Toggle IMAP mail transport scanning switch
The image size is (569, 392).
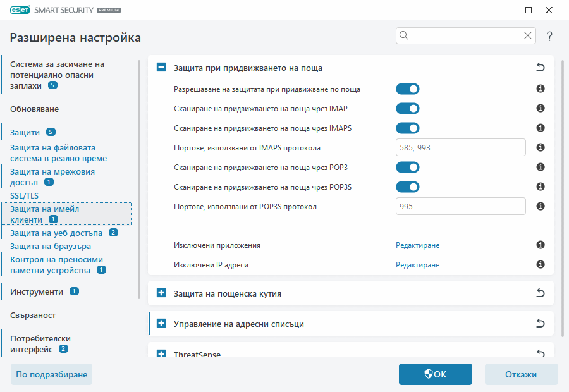[x=408, y=109]
